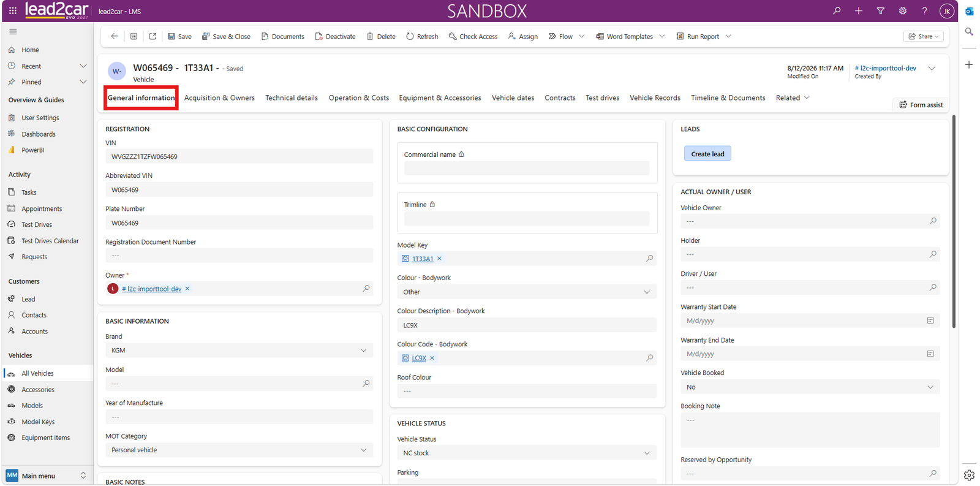Click the Vehicle Owner lookup search icon
Viewport: 980px width, 486px height.
pos(933,221)
